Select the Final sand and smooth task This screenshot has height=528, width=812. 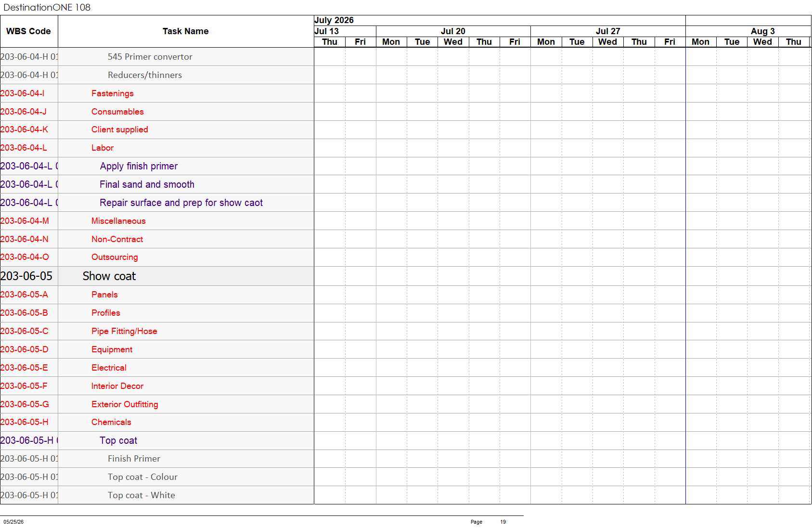147,184
